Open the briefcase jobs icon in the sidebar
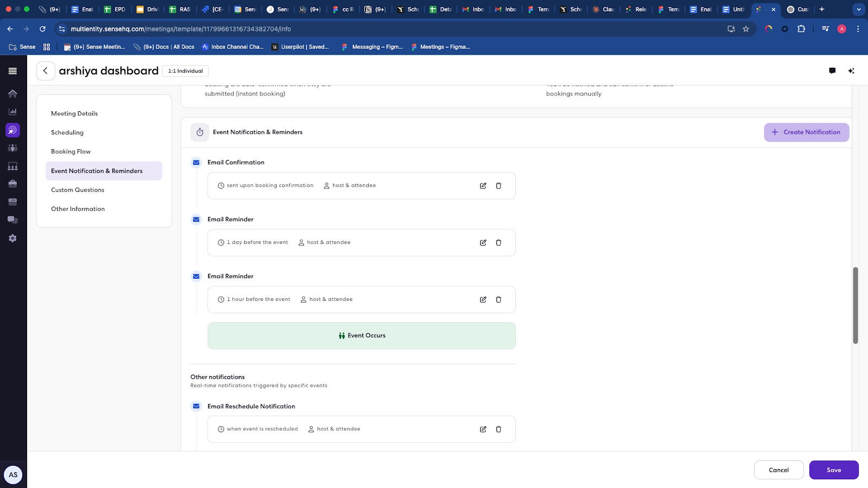868x488 pixels. [12, 184]
